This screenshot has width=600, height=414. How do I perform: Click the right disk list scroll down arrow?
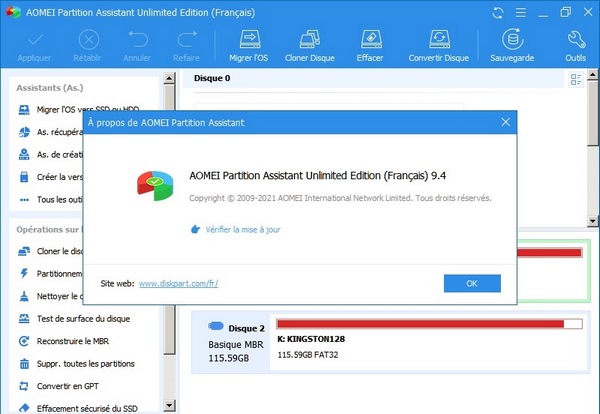pos(593,221)
